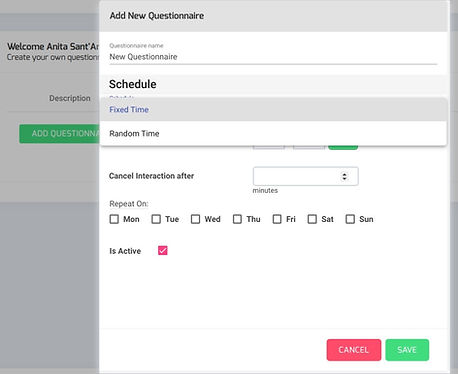Save the new questionnaire
The width and height of the screenshot is (458, 374).
click(407, 350)
